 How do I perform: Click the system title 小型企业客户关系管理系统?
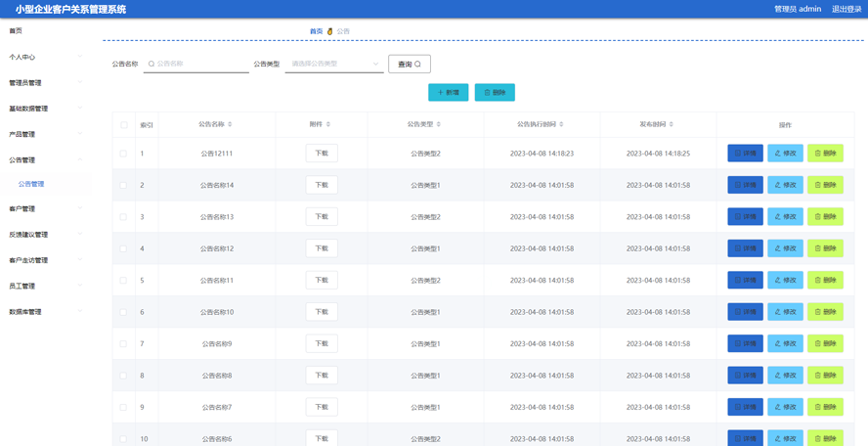pos(70,9)
